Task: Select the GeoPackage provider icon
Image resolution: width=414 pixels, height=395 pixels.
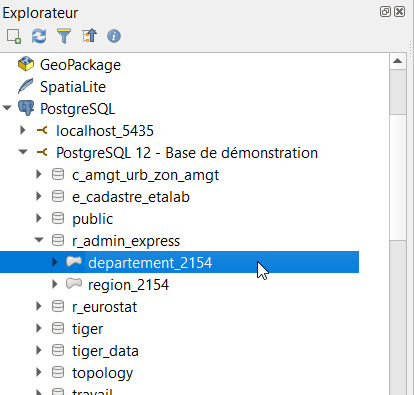Action: coord(26,64)
